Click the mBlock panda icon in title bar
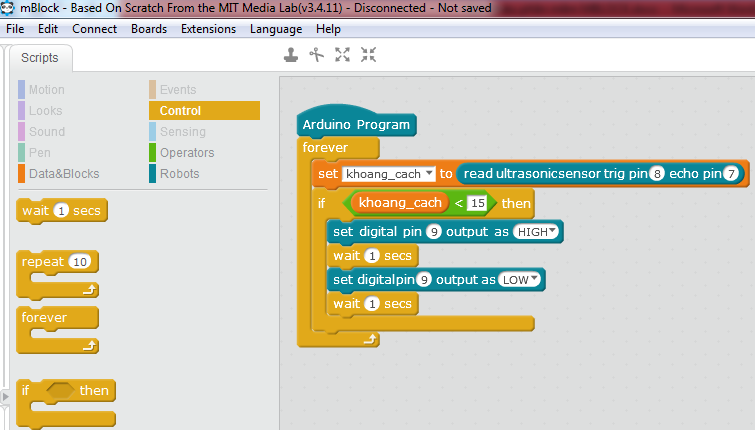The width and height of the screenshot is (755, 430). [9, 9]
